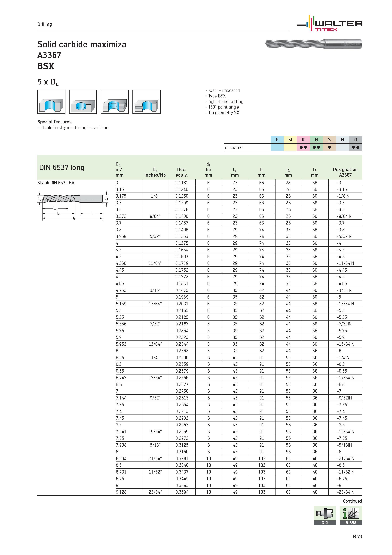Image resolution: width=392 pixels, height=555 pixels.
Task: Click the 'Dc Inches/No' column header
Action: [155, 172]
